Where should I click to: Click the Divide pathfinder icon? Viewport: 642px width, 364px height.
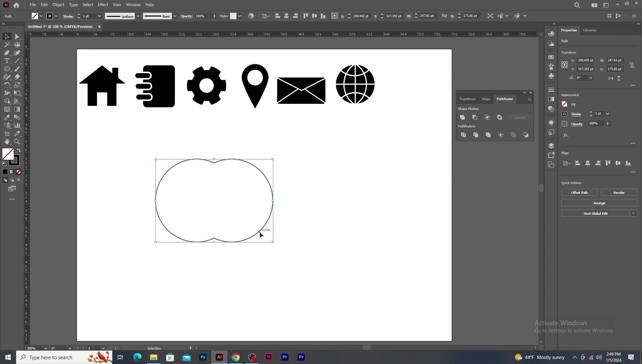tap(463, 135)
